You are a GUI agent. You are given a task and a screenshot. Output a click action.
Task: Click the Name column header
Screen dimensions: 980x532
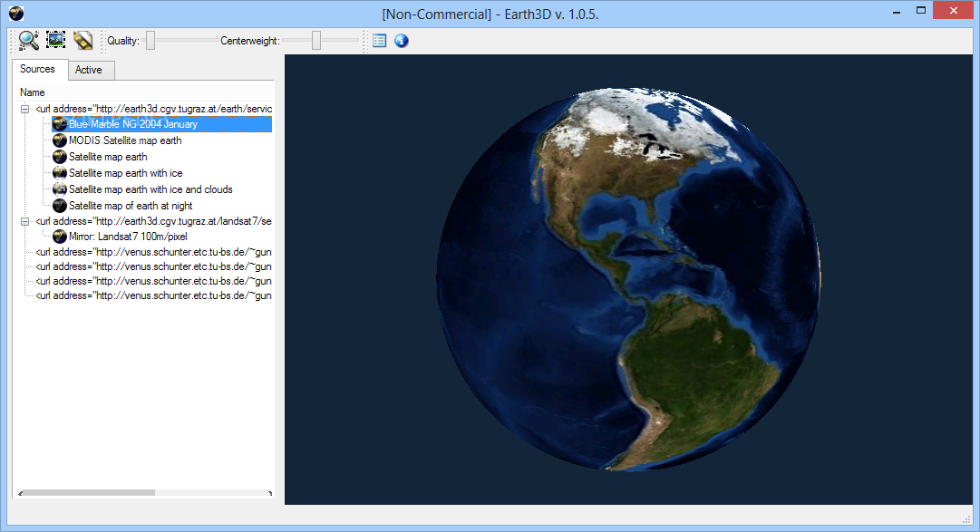point(33,92)
